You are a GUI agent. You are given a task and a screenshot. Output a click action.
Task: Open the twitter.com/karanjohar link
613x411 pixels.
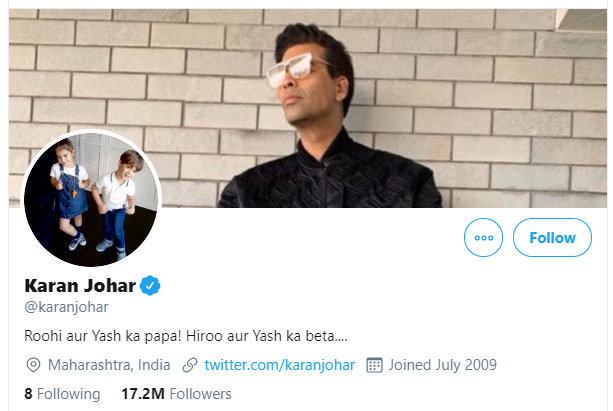click(280, 365)
